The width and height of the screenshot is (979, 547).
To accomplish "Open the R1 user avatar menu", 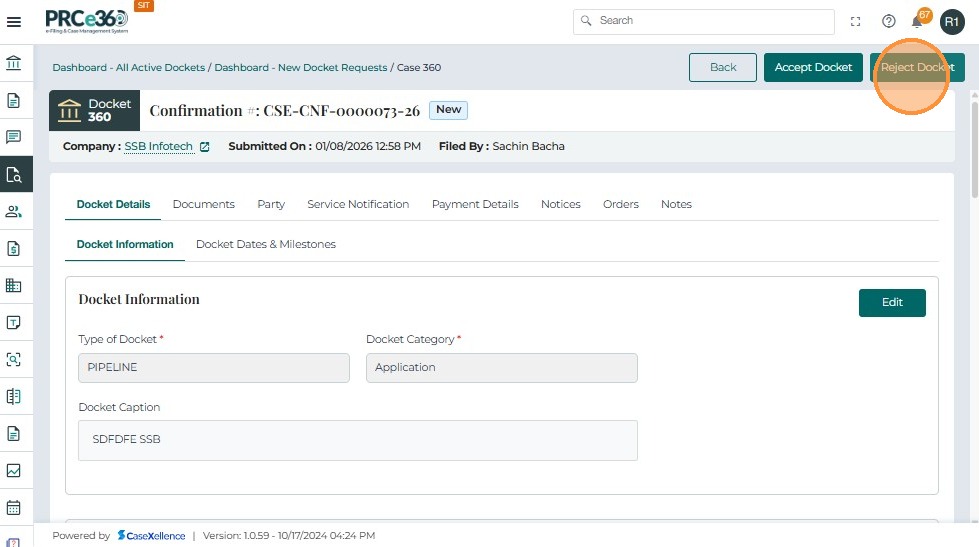I will click(x=952, y=21).
